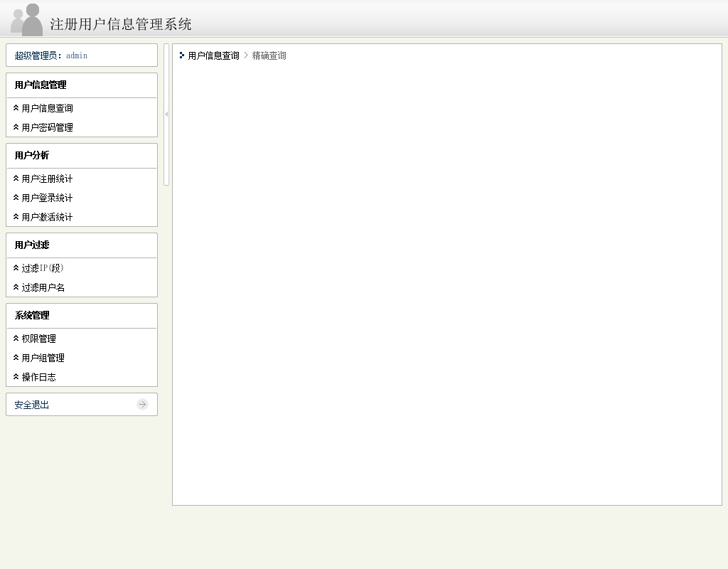The image size is (728, 569).
Task: Click the arrow icon beside 安全退出
Action: tap(142, 405)
